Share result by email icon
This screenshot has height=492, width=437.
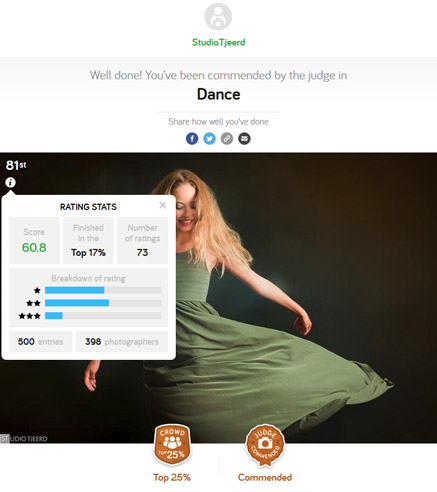[x=244, y=138]
